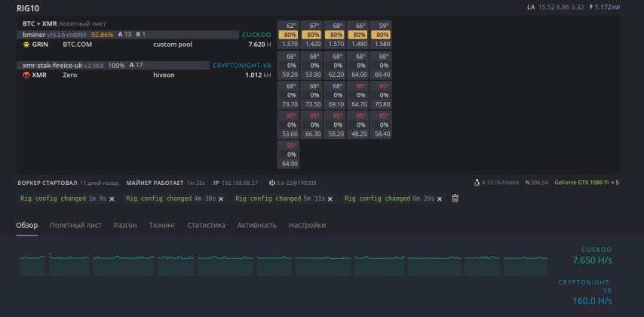
Task: Dismiss the 'Rig config changed 5m 31s' message
Action: click(x=330, y=199)
